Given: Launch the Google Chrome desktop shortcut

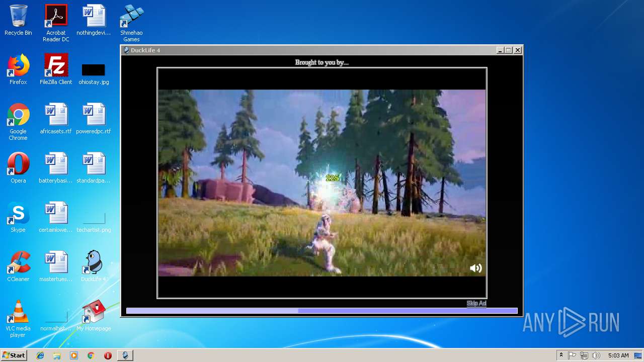Looking at the screenshot, I should (18, 122).
